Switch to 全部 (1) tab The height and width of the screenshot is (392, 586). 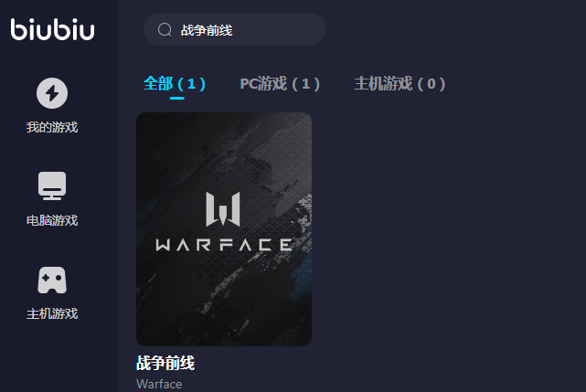(x=175, y=83)
